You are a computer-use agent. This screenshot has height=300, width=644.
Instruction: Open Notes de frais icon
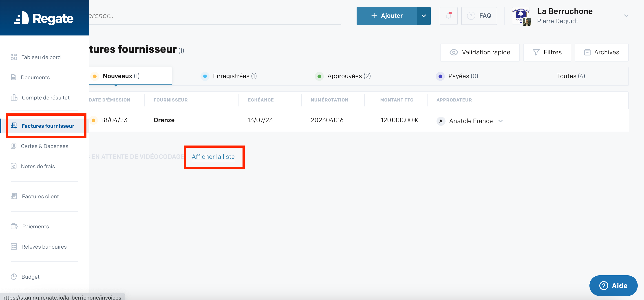(14, 166)
